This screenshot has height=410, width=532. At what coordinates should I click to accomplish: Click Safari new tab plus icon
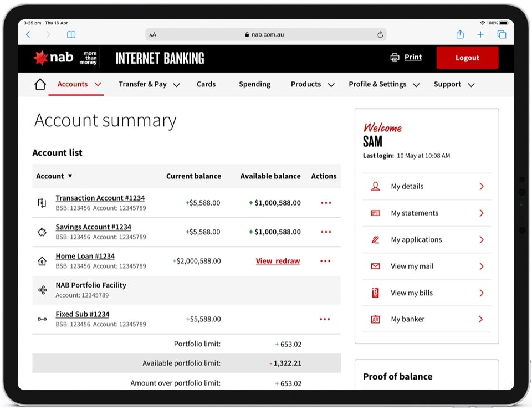click(x=480, y=34)
